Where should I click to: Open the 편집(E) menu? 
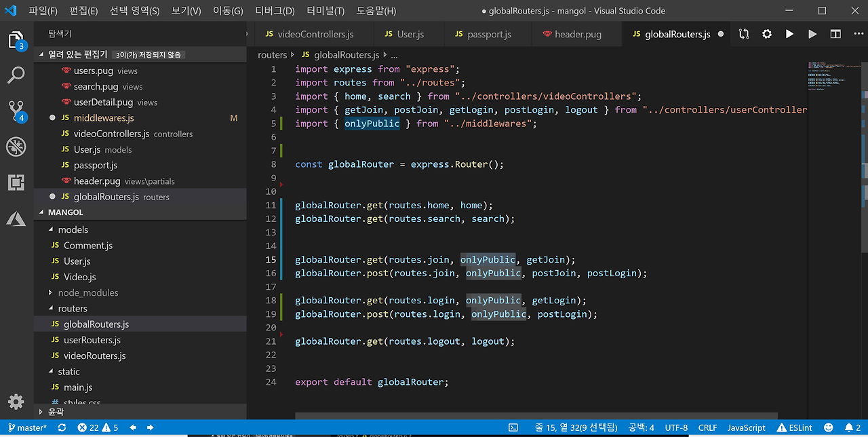(x=83, y=11)
